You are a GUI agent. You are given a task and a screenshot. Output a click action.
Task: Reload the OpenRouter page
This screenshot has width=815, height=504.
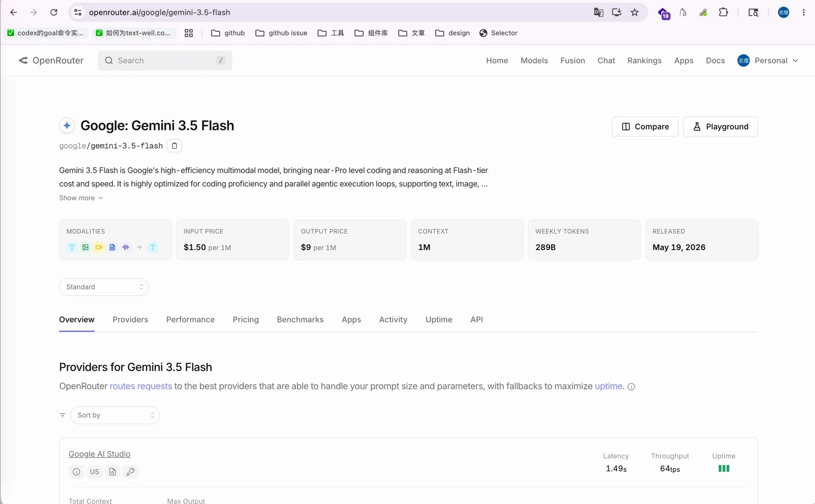(x=53, y=12)
